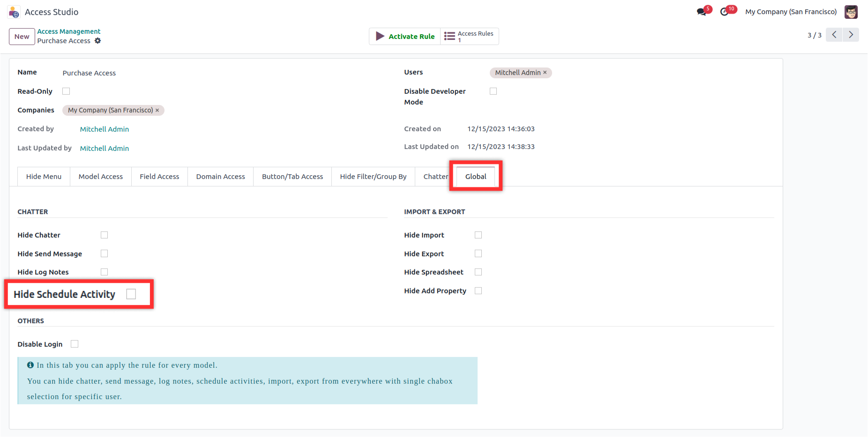Open the Hide Filter/Group By tab

click(373, 177)
